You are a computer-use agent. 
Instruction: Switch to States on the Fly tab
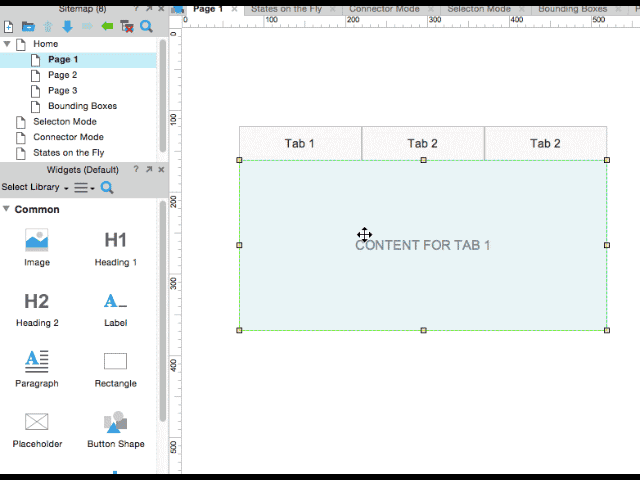point(286,9)
